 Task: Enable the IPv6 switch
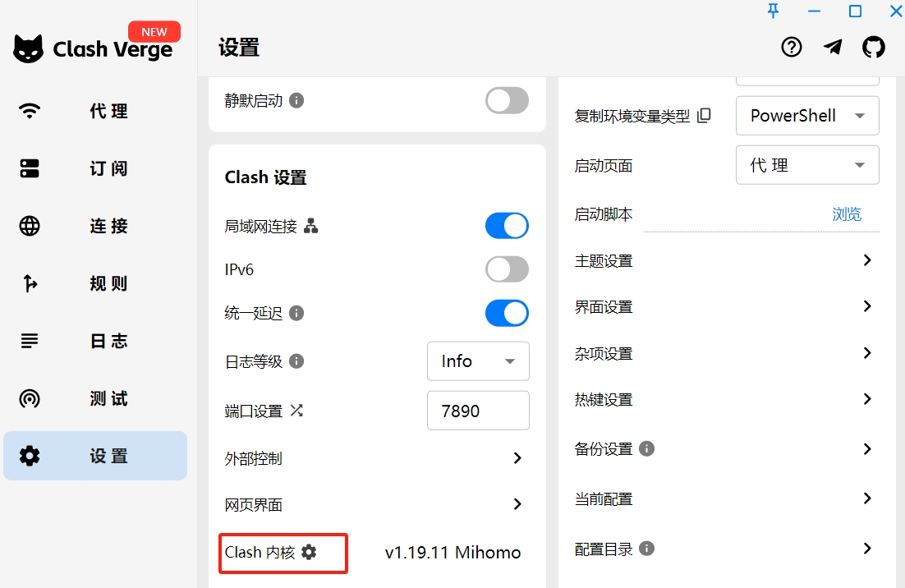tap(507, 269)
